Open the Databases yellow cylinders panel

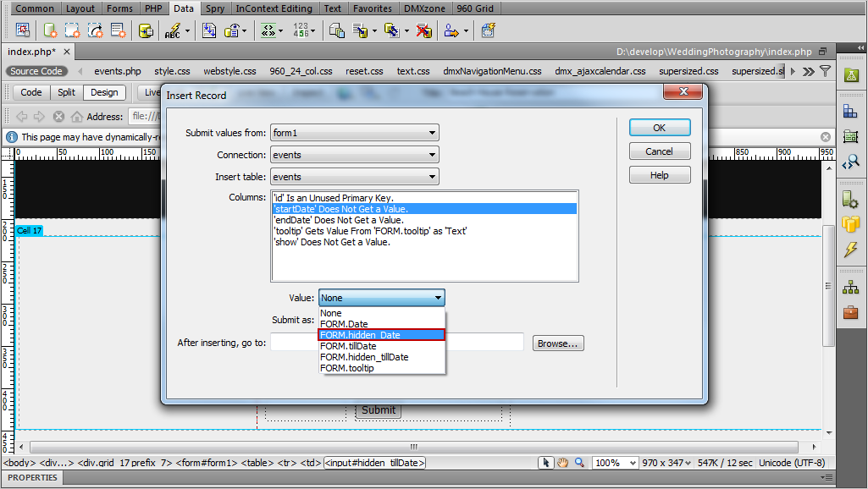click(x=851, y=223)
